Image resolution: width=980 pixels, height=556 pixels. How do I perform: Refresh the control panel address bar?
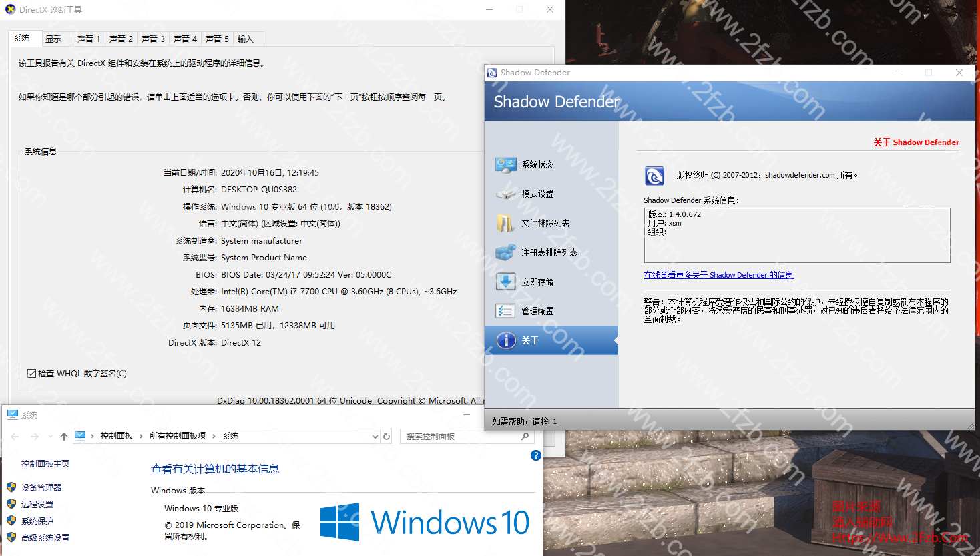pos(386,436)
